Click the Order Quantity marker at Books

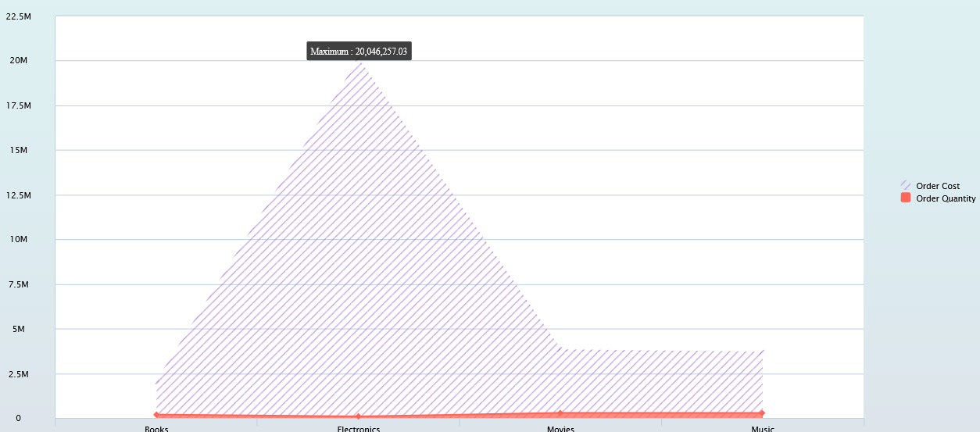[156, 415]
